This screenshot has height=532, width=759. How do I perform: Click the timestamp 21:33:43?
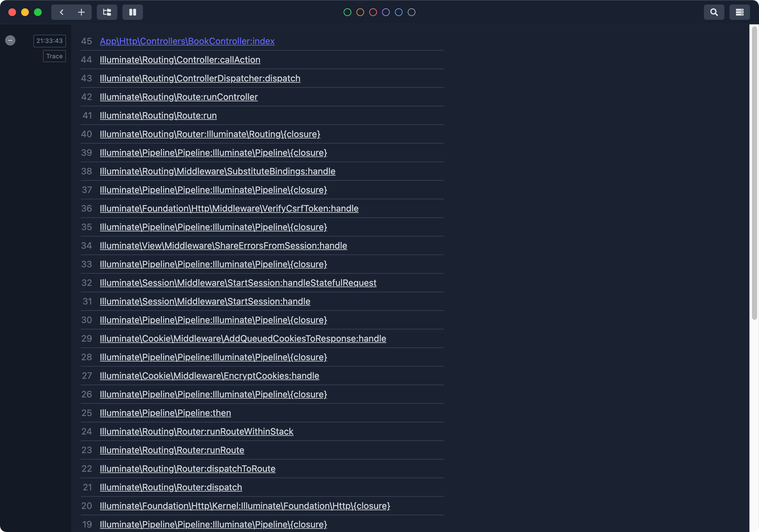coord(49,41)
